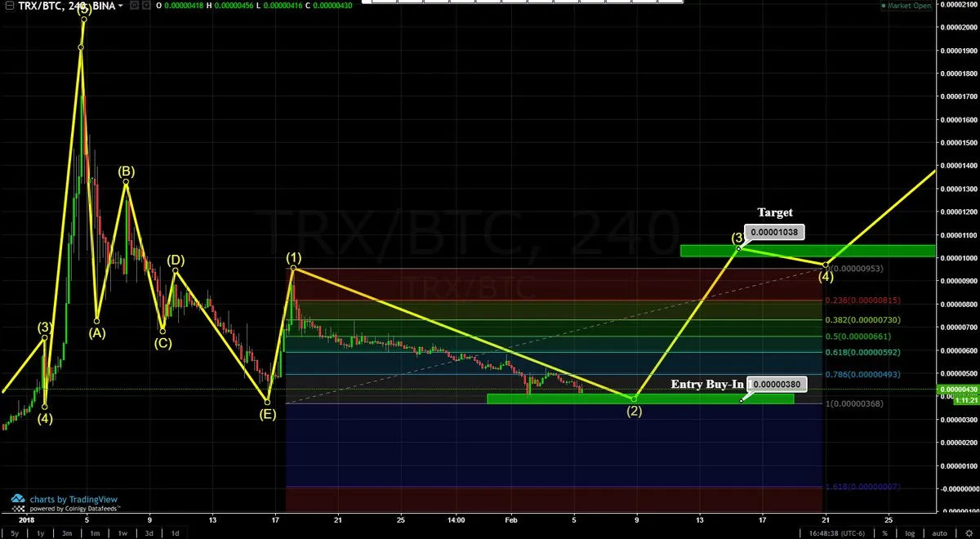Select the green entry zone rectangle

pyautogui.click(x=639, y=399)
